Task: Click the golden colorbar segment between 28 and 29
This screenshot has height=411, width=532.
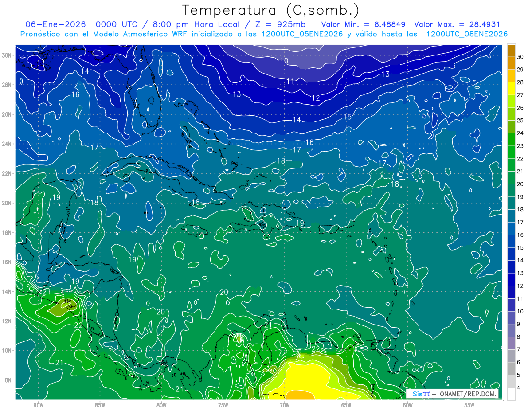Action: (511, 76)
